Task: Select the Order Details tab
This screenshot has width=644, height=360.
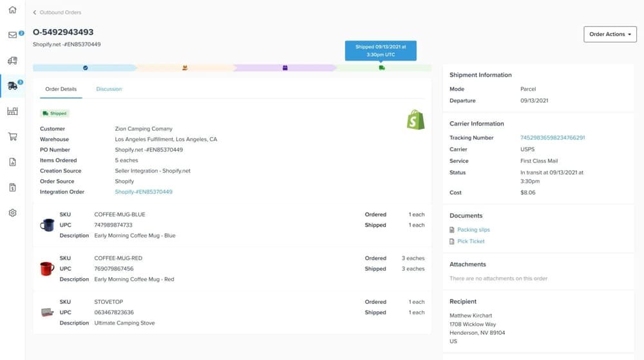Action: (x=61, y=89)
